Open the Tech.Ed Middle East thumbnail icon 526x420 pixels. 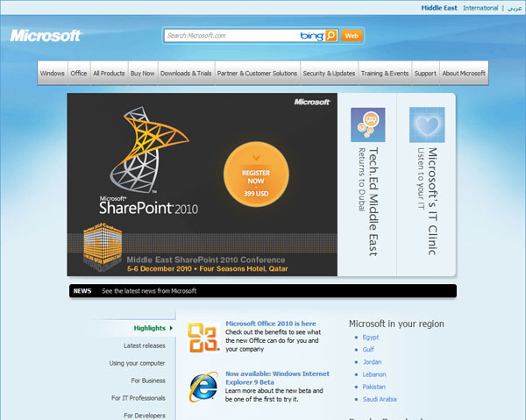coord(367,125)
